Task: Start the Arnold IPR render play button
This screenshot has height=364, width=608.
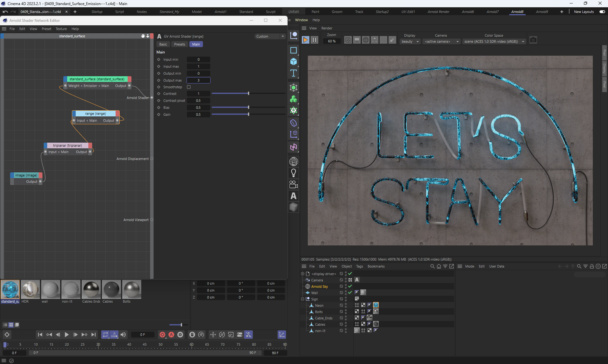Action: pos(305,40)
